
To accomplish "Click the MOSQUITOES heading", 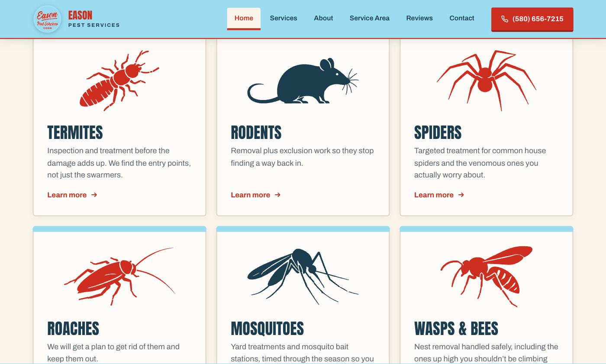I will 268,329.
